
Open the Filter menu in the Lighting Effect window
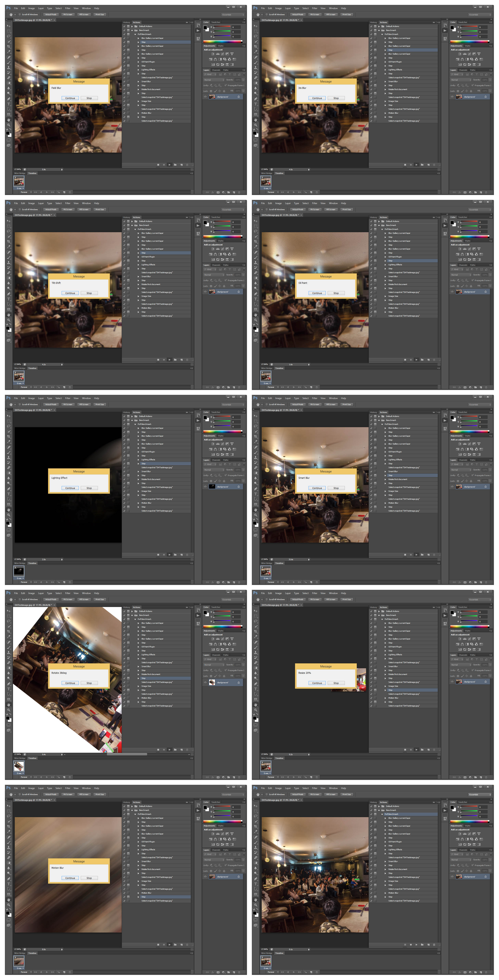[x=67, y=398]
